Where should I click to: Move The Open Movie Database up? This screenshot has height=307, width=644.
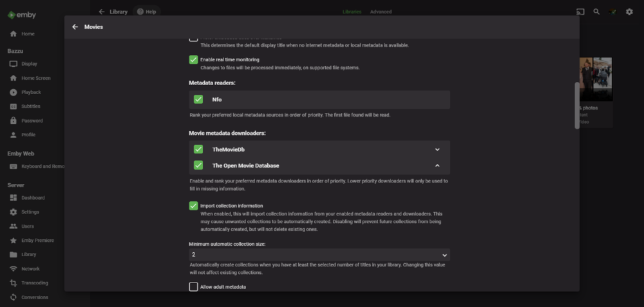tap(437, 166)
